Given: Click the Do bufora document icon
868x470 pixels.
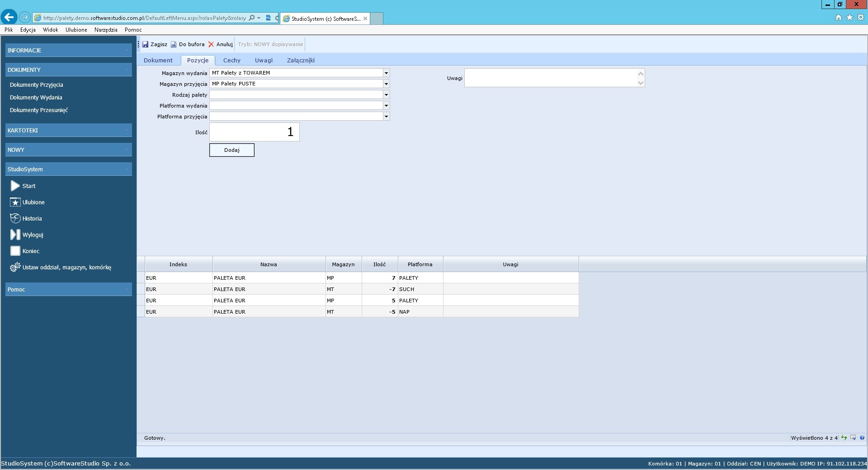Looking at the screenshot, I should click(x=174, y=44).
